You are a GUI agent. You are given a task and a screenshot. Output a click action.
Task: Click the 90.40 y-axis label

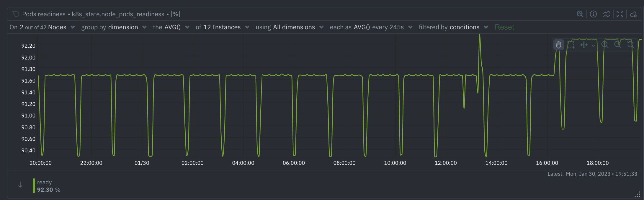[28, 151]
